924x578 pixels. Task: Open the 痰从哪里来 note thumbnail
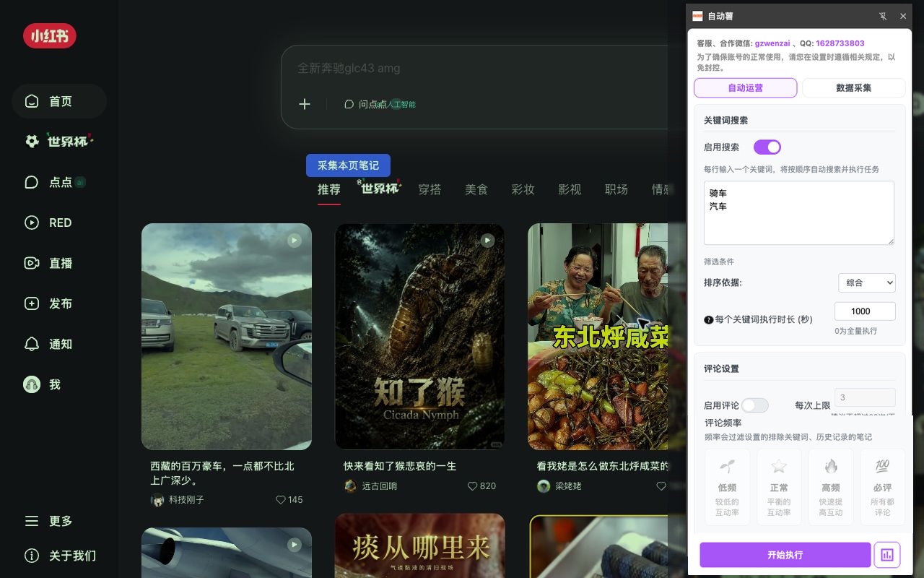tap(420, 545)
